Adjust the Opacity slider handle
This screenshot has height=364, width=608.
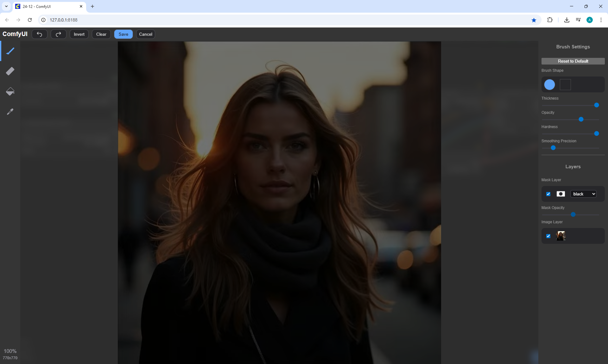tap(581, 119)
